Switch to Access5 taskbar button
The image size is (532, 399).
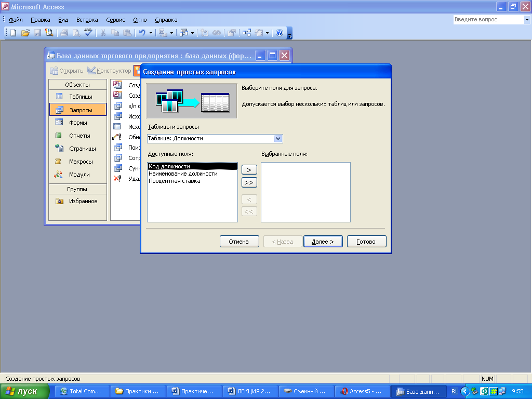(x=362, y=392)
